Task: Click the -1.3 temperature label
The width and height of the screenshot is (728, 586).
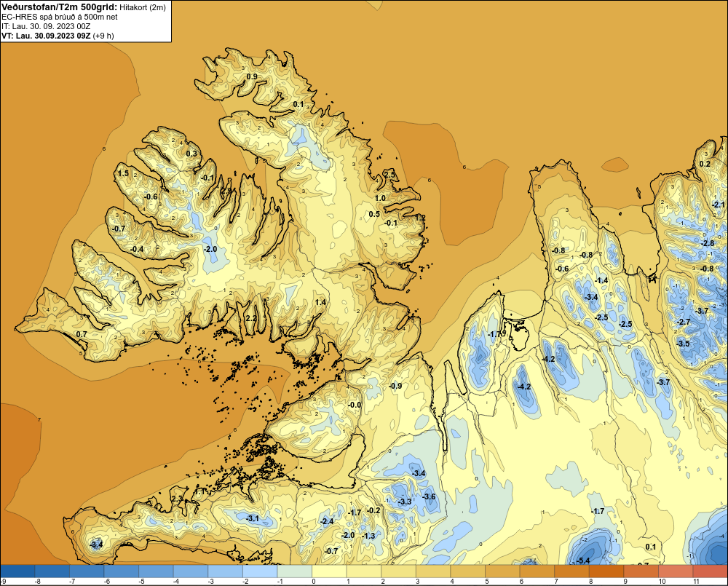Action: coord(368,536)
